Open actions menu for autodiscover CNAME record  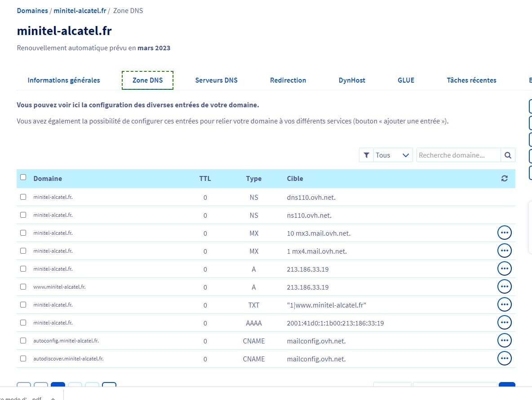tap(504, 359)
